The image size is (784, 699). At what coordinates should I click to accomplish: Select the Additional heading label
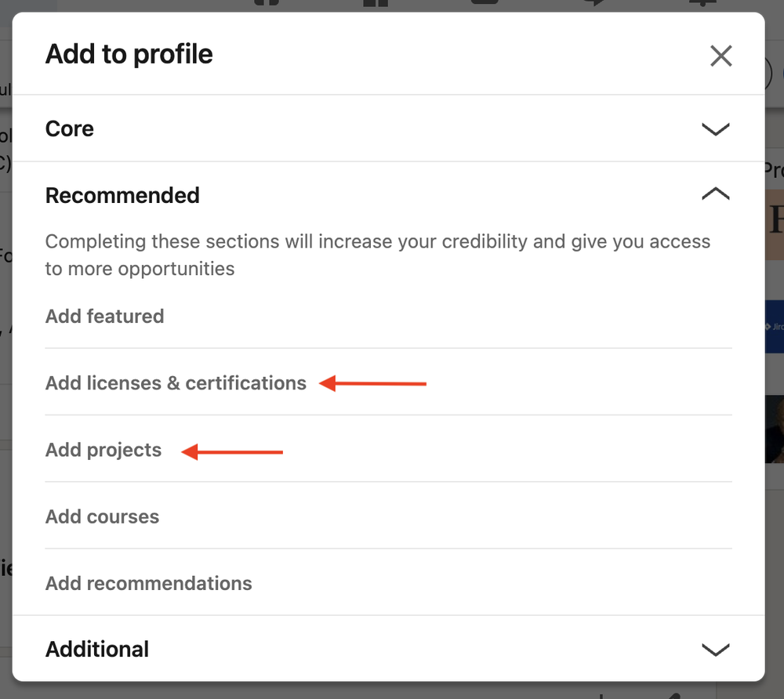(x=97, y=650)
